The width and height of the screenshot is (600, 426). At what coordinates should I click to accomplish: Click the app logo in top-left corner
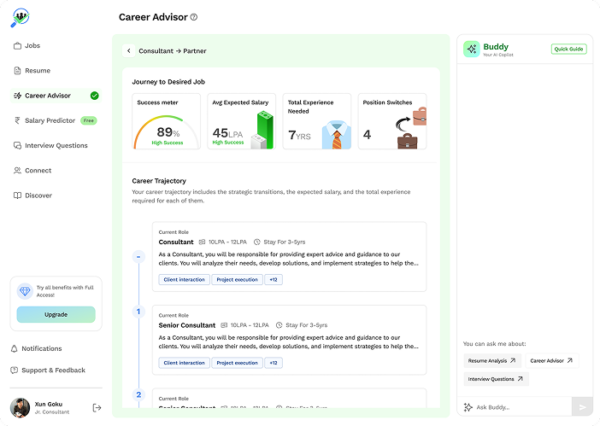pos(21,17)
